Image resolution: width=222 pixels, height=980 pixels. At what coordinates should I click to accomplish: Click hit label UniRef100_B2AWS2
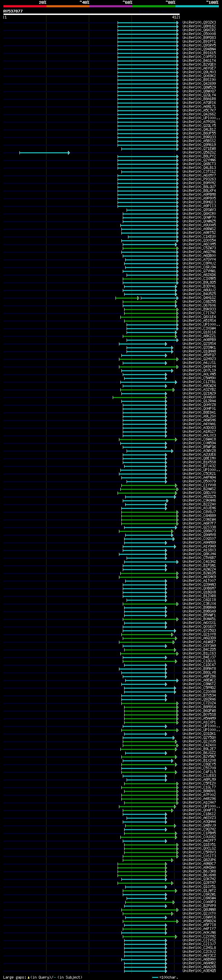point(199,489)
